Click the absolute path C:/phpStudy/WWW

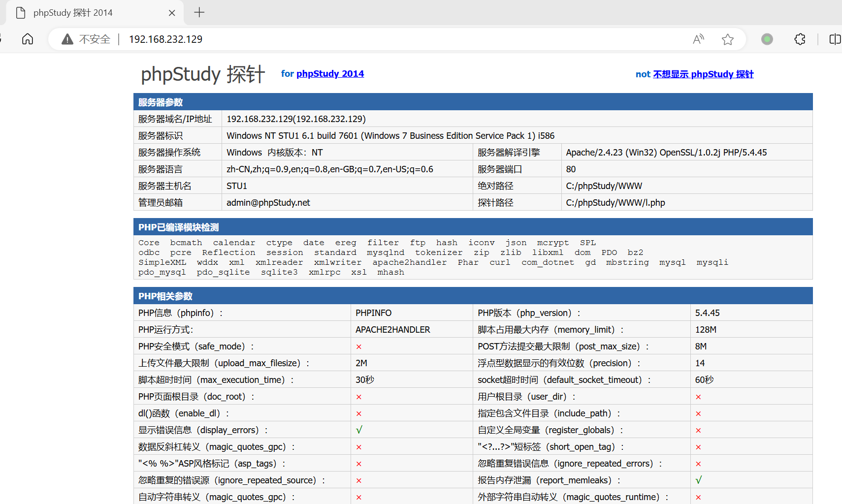(x=604, y=186)
